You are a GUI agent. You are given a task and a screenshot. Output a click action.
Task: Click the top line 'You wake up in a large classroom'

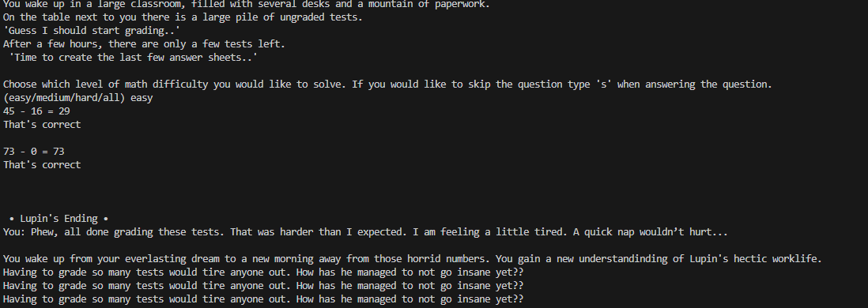pos(247,5)
